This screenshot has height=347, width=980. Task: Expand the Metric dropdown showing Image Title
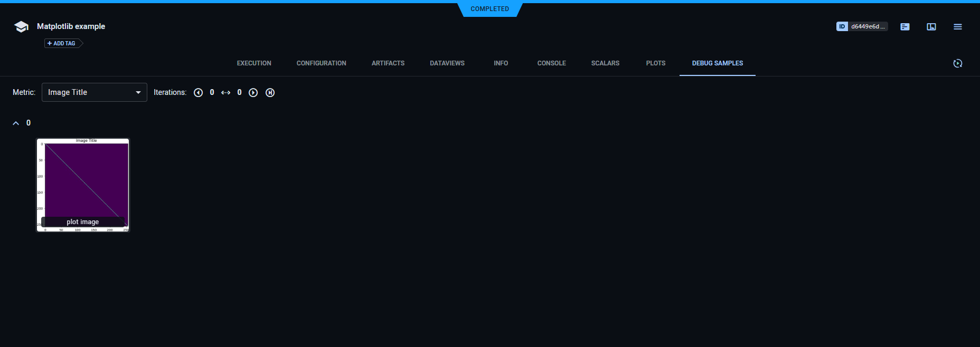(x=94, y=92)
